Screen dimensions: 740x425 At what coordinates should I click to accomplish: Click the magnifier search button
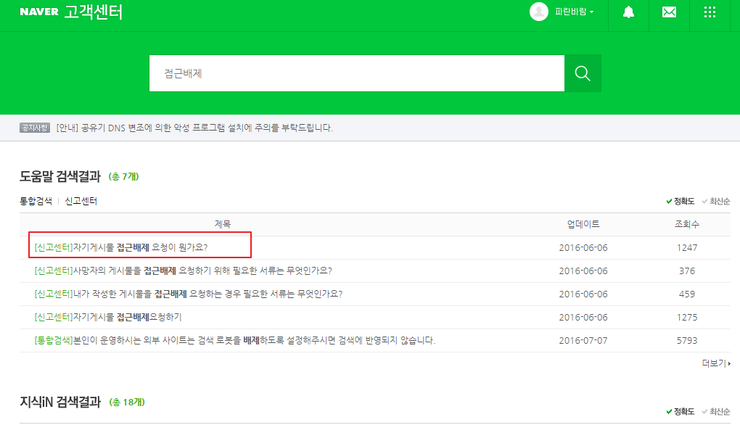pos(582,73)
